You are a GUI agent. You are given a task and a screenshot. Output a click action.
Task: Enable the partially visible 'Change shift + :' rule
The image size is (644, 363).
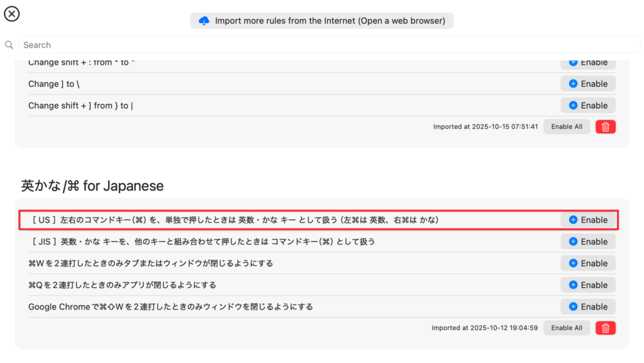588,63
